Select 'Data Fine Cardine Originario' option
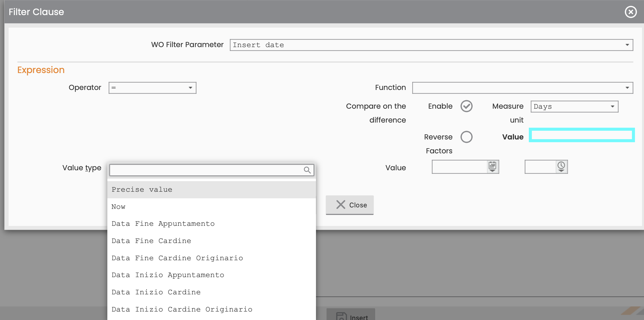644x320 pixels. 212,258
